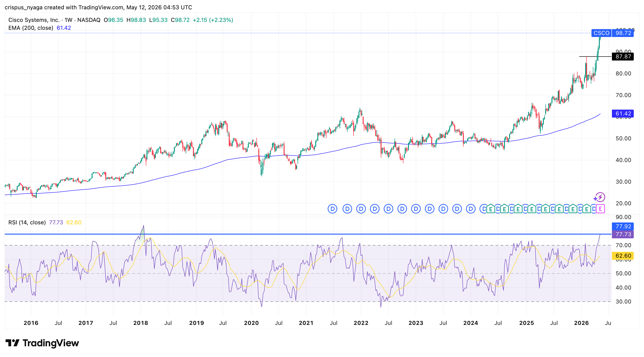Click the crispus_nyaga created with TradingView.com caption
Viewport: 644px width, 357px height.
click(x=64, y=7)
